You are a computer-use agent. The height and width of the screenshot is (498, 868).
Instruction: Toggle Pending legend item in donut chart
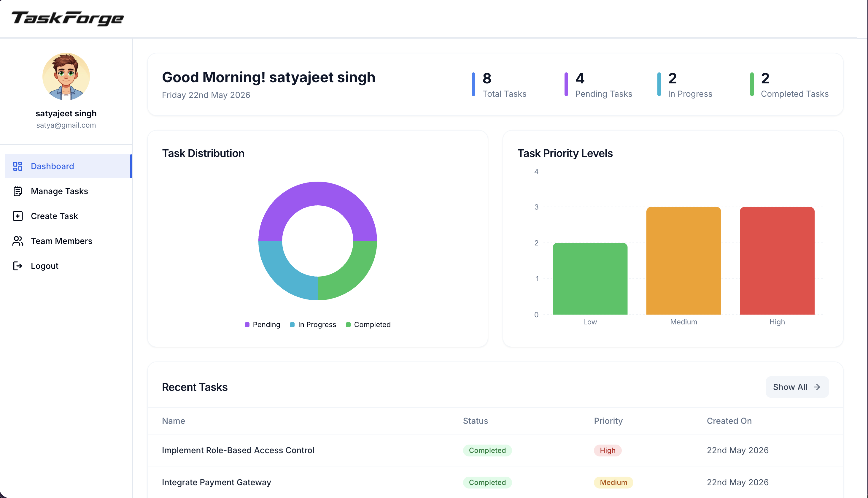click(x=263, y=325)
